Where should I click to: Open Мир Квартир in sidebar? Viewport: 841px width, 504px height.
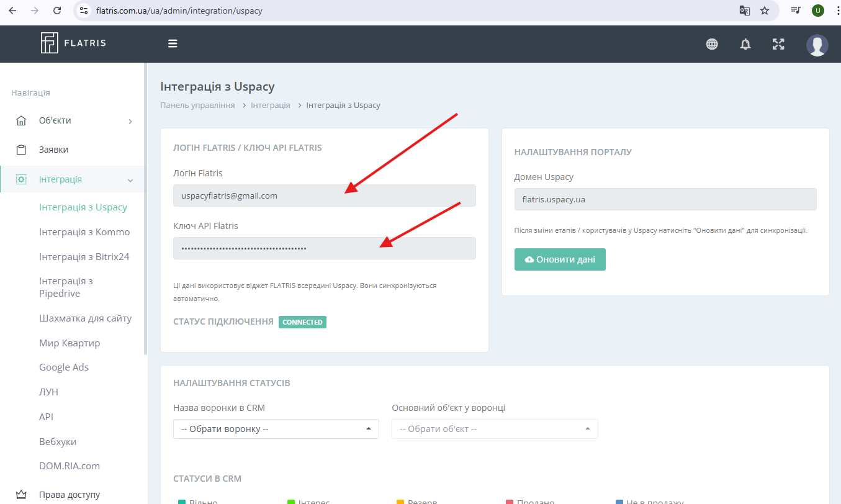click(x=70, y=343)
